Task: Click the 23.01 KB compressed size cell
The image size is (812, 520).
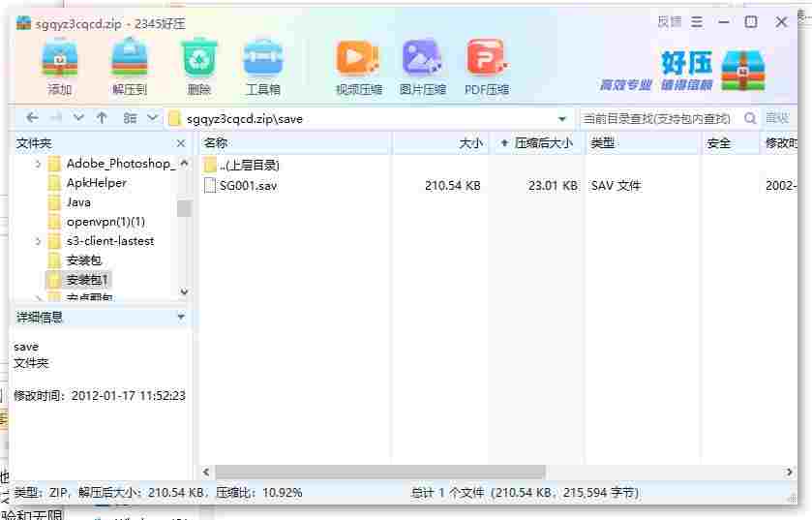Action: click(x=553, y=185)
